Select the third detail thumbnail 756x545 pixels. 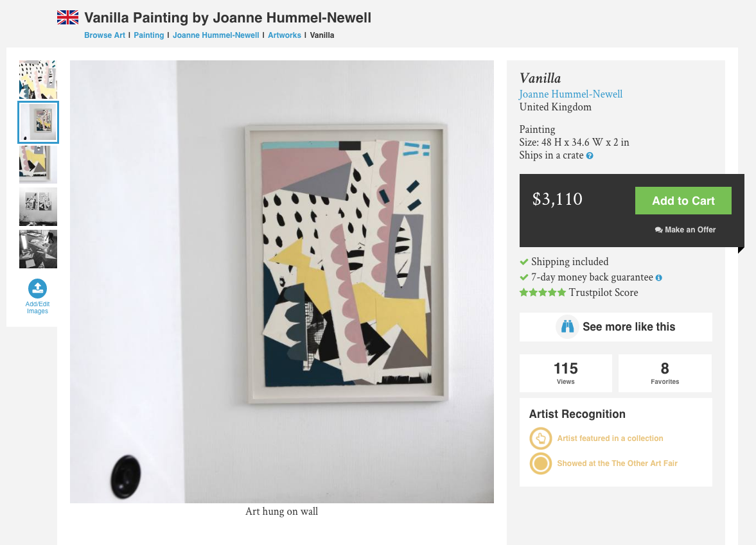point(38,164)
